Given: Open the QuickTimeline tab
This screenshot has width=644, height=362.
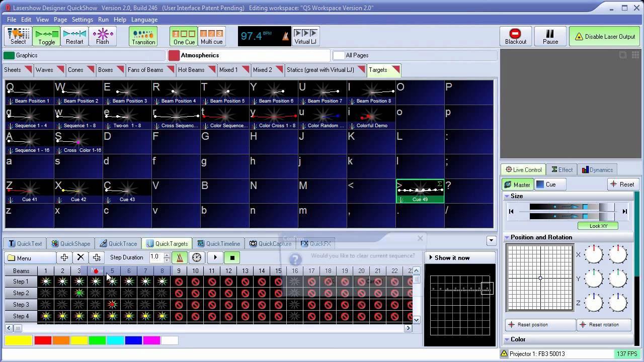Looking at the screenshot, I should [219, 244].
